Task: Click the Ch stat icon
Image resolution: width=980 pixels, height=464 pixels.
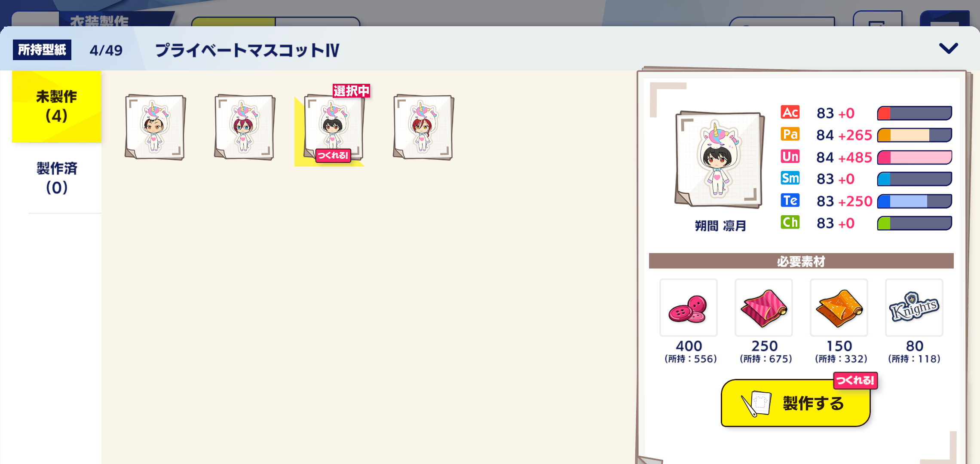Action: [x=790, y=223]
